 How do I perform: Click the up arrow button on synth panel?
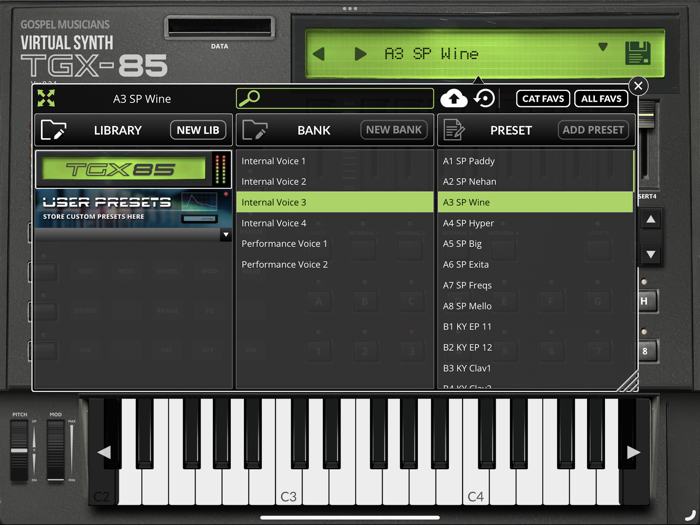651,219
